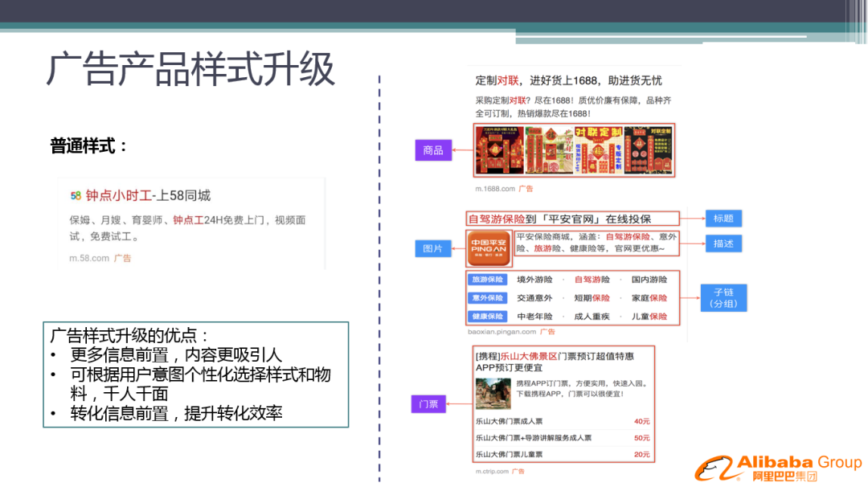
Task: Open the 交通意外 sublink
Action: 534,298
